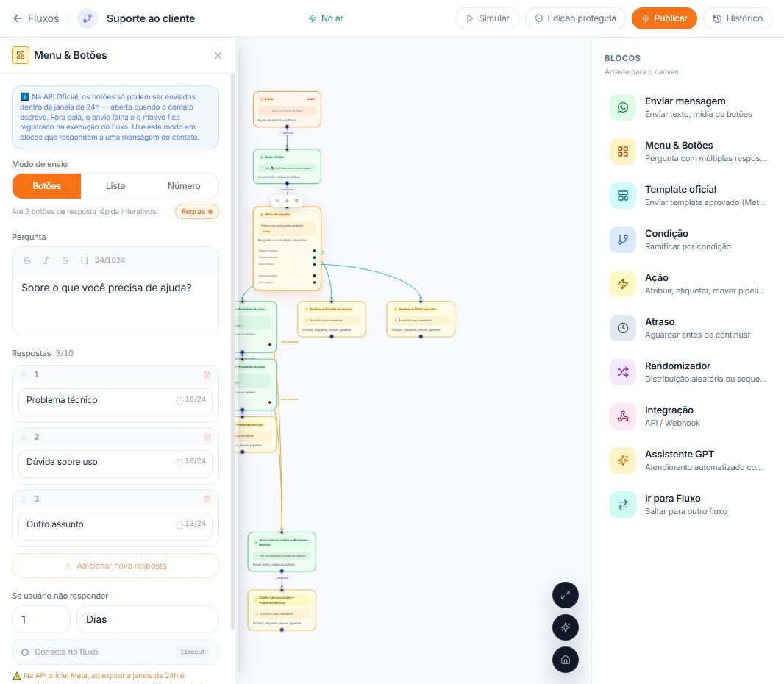Click the Outro assunto answer field
784x684 pixels.
115,526
